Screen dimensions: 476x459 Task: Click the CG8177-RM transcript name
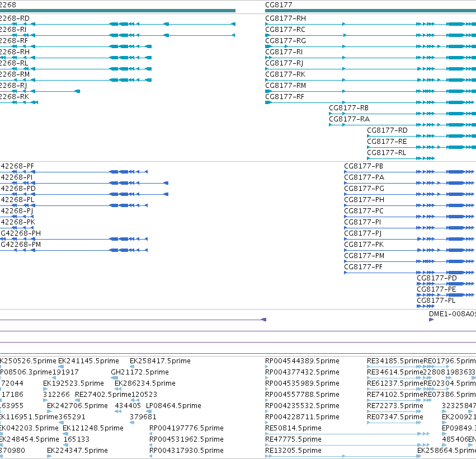[285, 86]
